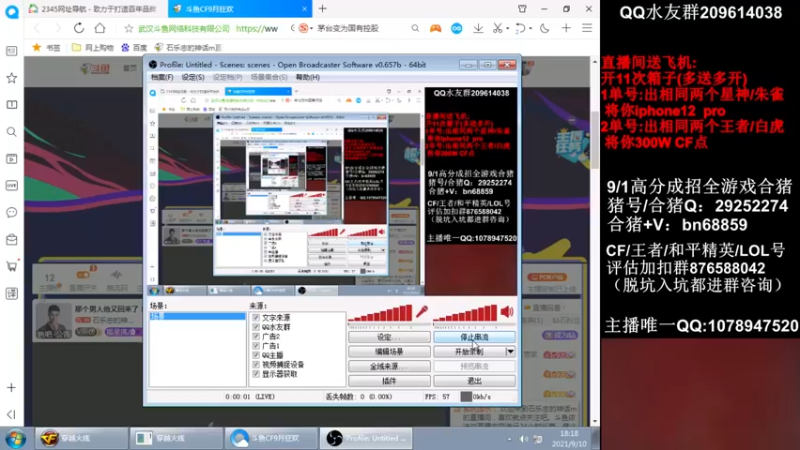Viewport: 800px width, 450px height.
Task: Toggle the 文字来源 source checkbox
Action: (256, 317)
